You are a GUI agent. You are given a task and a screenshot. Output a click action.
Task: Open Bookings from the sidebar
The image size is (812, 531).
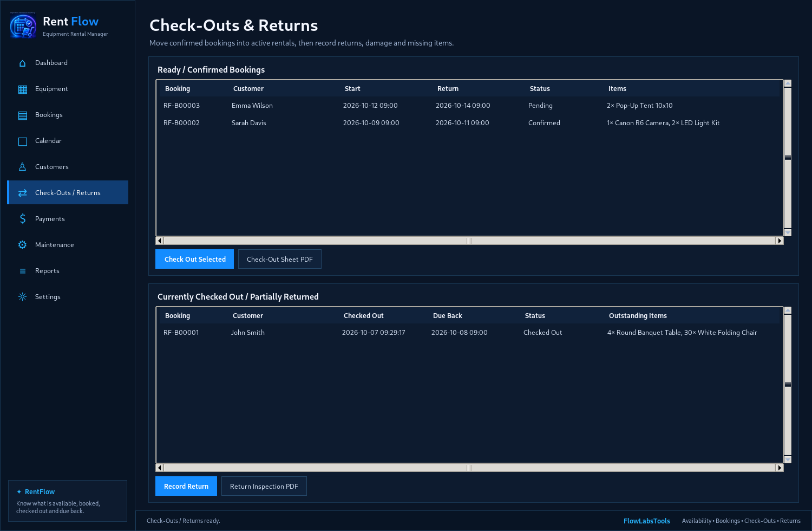(68, 115)
